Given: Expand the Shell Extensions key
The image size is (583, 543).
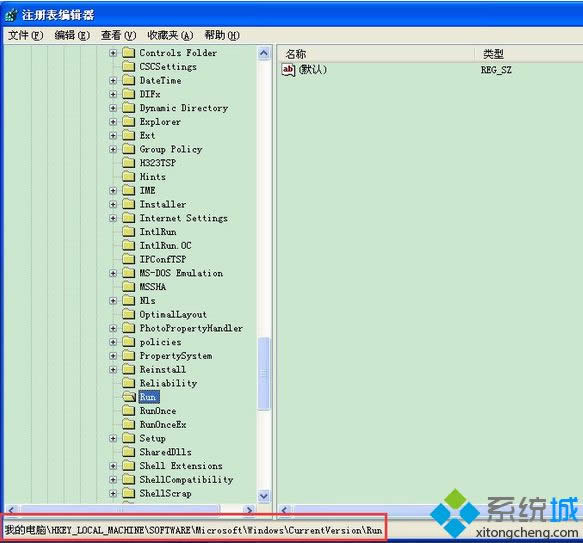Looking at the screenshot, I should coord(113,466).
